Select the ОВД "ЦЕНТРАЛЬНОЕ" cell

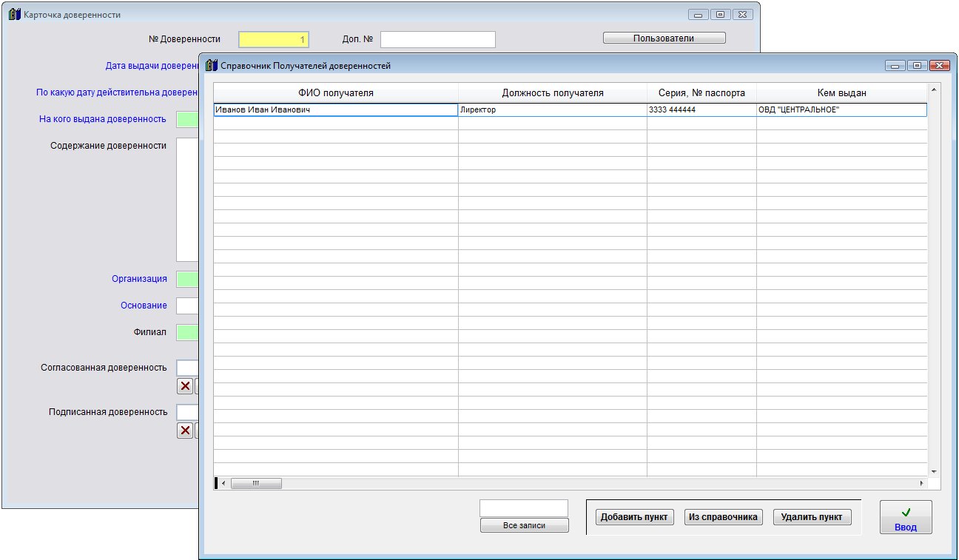(x=842, y=109)
